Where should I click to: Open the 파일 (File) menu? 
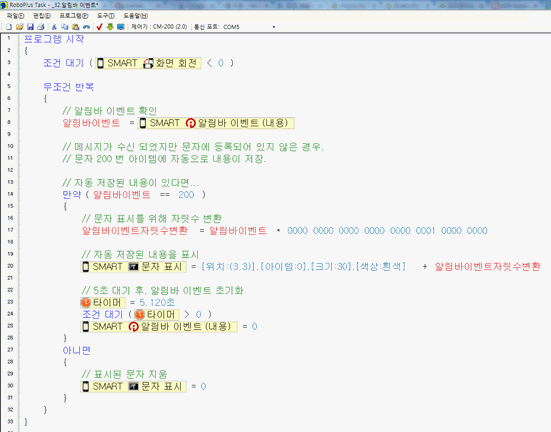point(15,16)
